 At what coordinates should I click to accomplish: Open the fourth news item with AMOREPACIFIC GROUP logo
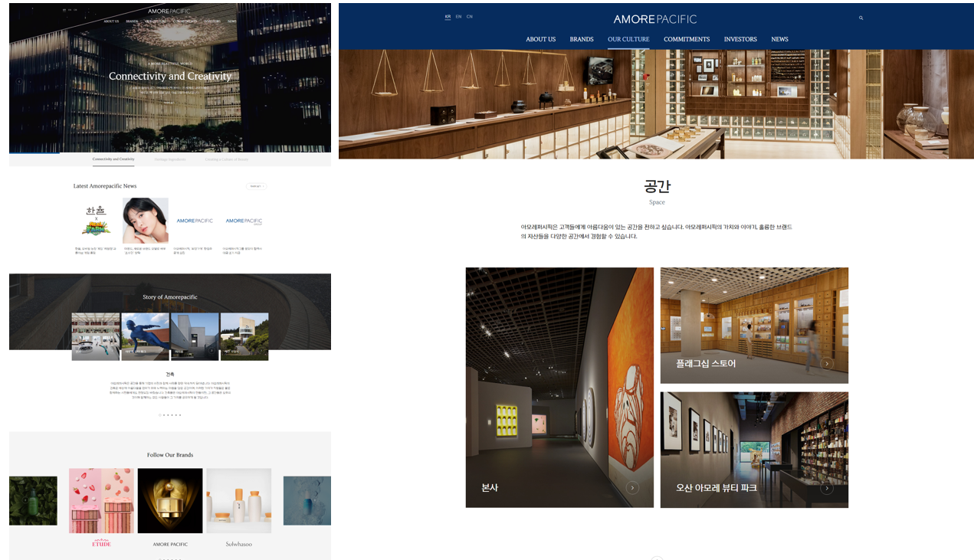(x=244, y=221)
